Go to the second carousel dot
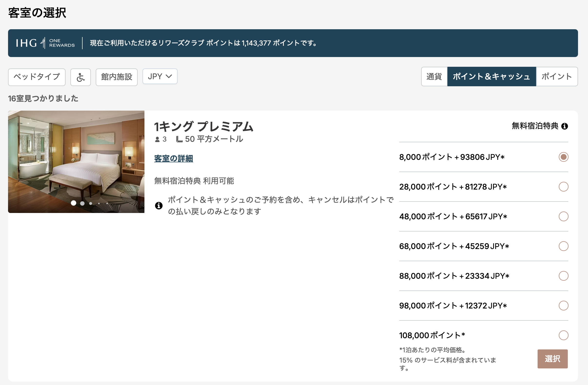Screen dimensions: 588x385 (82, 203)
